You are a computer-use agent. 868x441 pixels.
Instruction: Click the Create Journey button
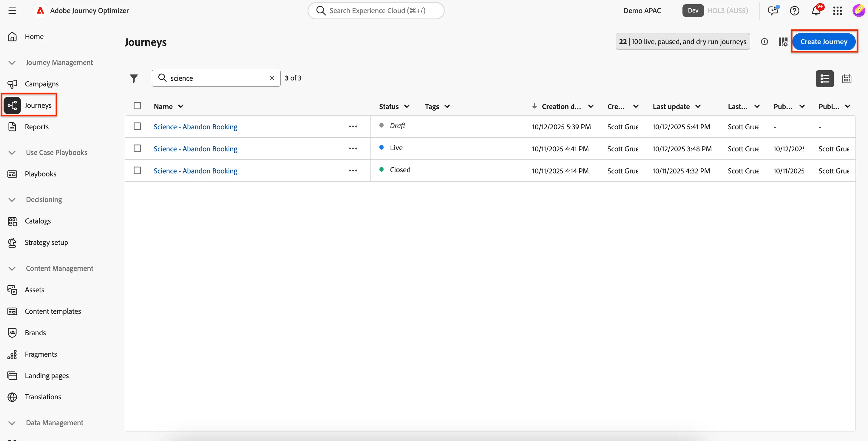[824, 42]
